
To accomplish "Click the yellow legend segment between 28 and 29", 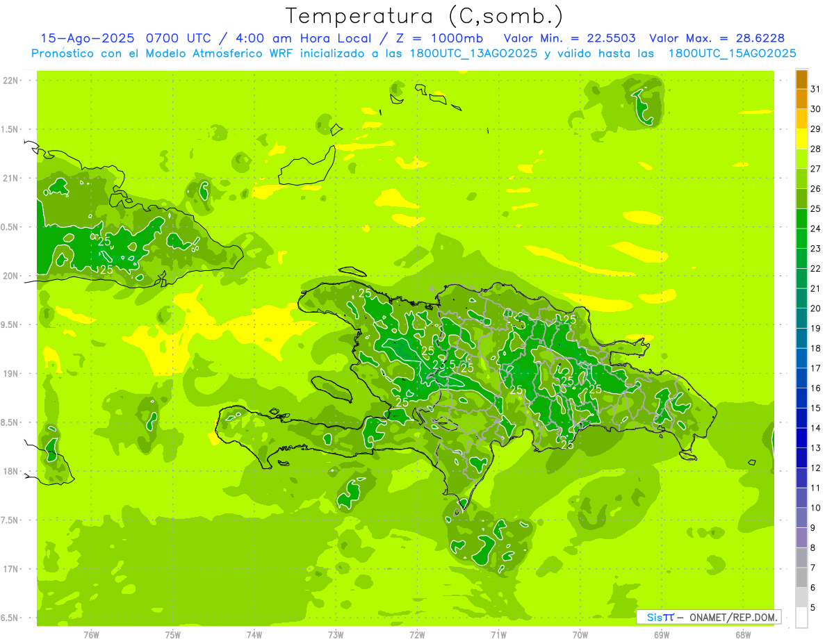I will click(x=801, y=139).
